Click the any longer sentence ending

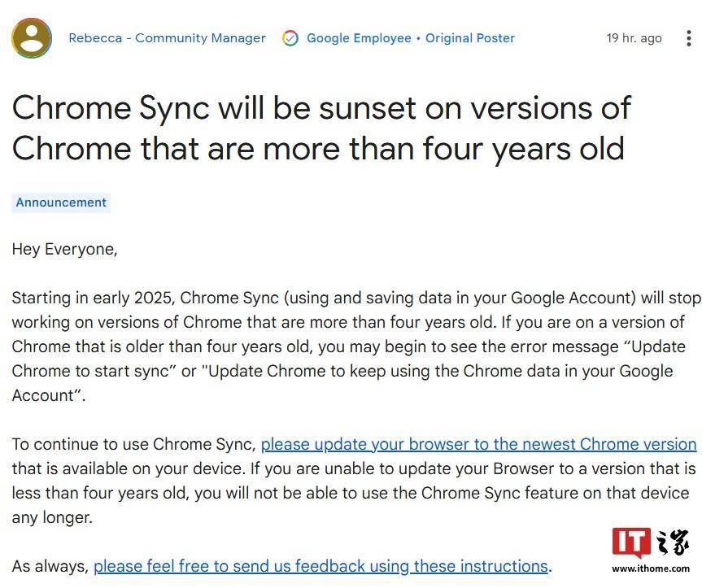point(52,518)
